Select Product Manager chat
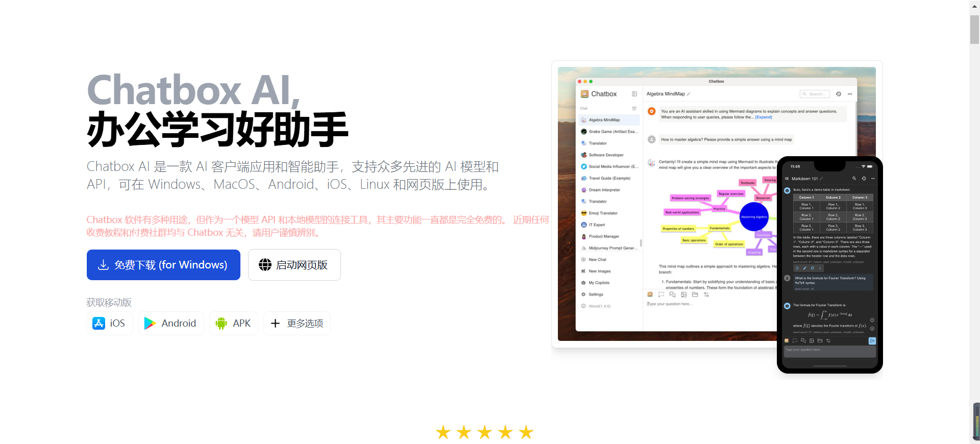The width and height of the screenshot is (980, 444). [609, 236]
